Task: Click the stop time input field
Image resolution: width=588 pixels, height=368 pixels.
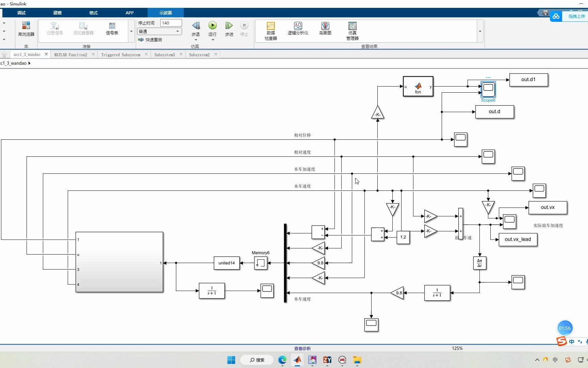Action: (x=171, y=23)
